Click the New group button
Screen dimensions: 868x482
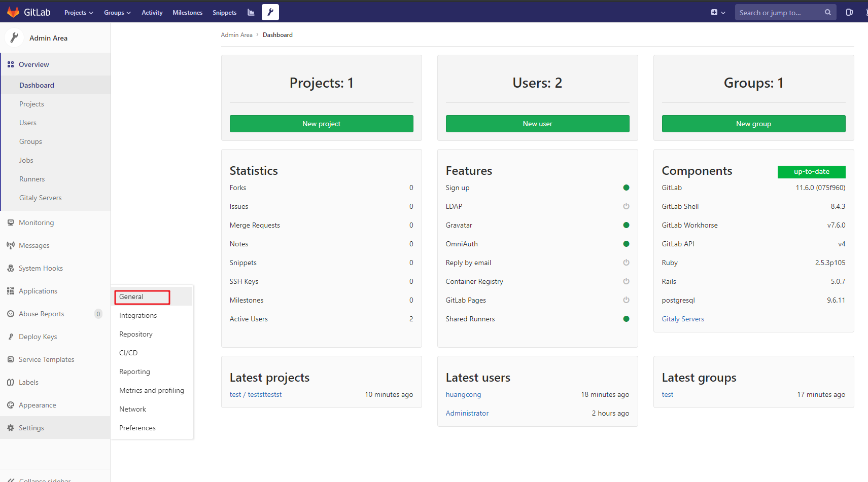point(754,124)
